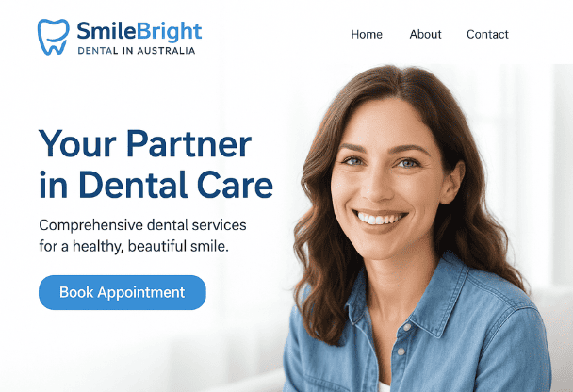Viewport: 573px width, 392px height.
Task: Click the 'Your Partner' heading line
Action: [x=145, y=144]
